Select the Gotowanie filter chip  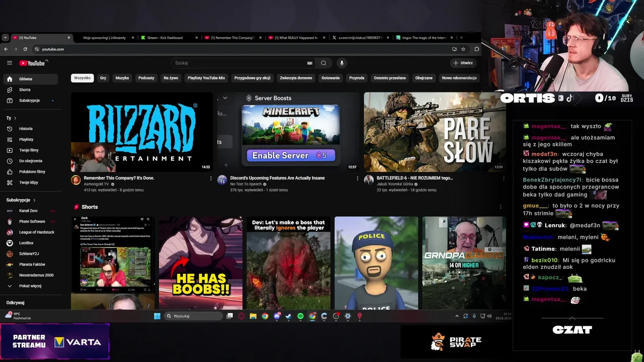[331, 78]
